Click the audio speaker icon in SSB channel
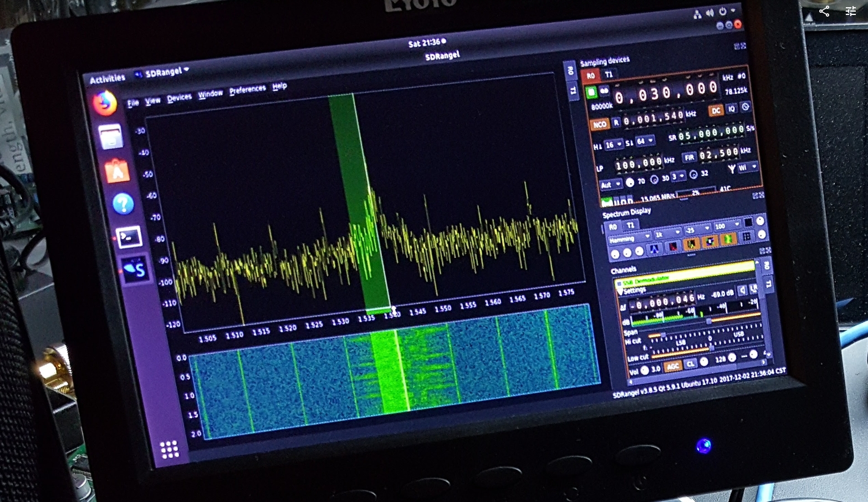The height and width of the screenshot is (502, 868). click(743, 291)
